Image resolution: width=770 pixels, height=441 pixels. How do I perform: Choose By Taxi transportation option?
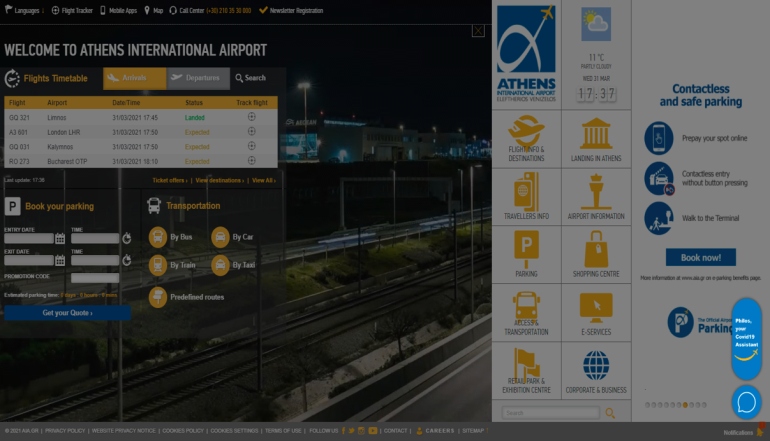pyautogui.click(x=220, y=265)
